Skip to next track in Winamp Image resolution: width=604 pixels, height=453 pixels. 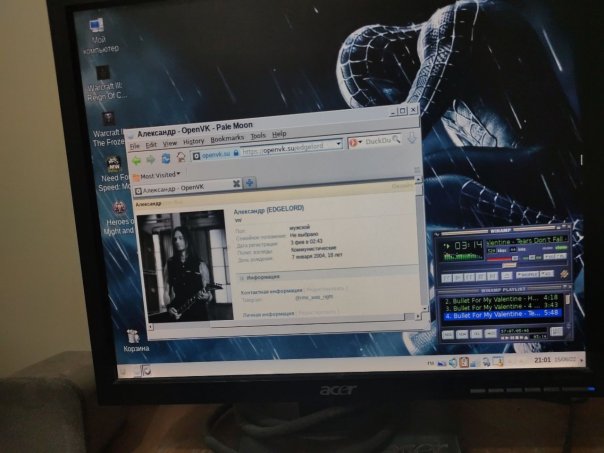pos(493,276)
